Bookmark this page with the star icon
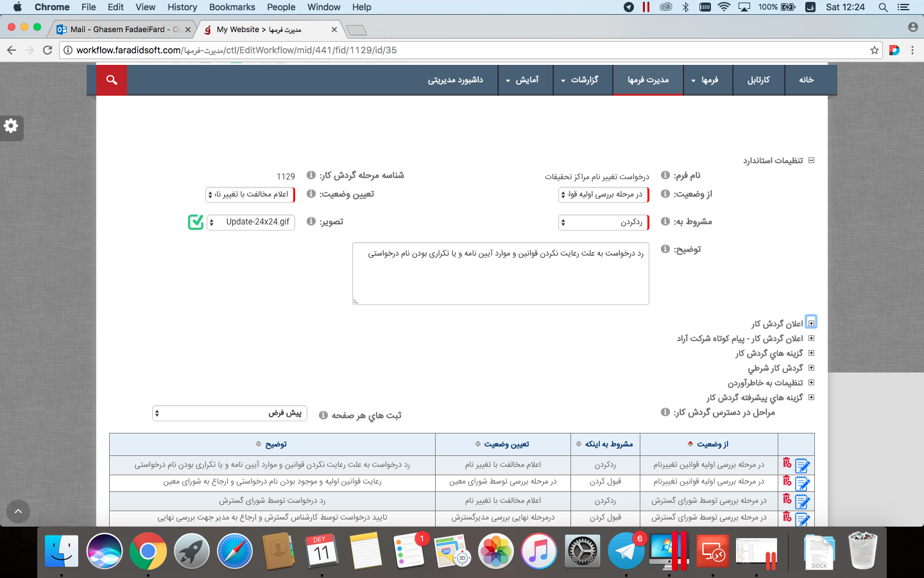 coord(874,50)
